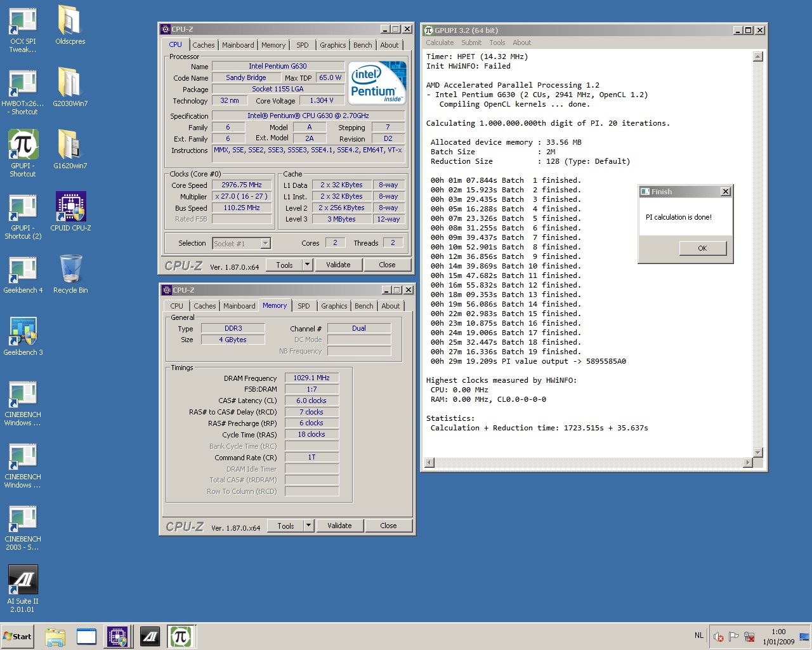
Task: Click Validate in top CPU-Z window
Action: (338, 265)
